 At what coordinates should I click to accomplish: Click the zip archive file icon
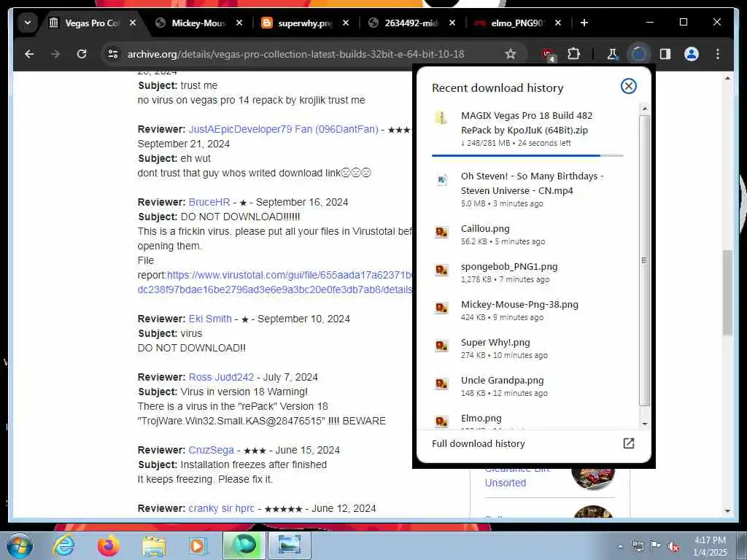441,117
